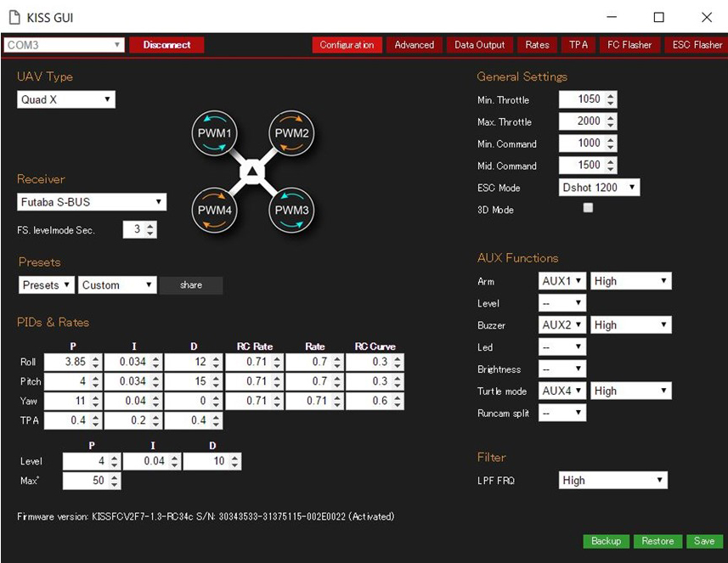This screenshot has height=563, width=728.
Task: Click the Level D value field
Action: (x=212, y=461)
